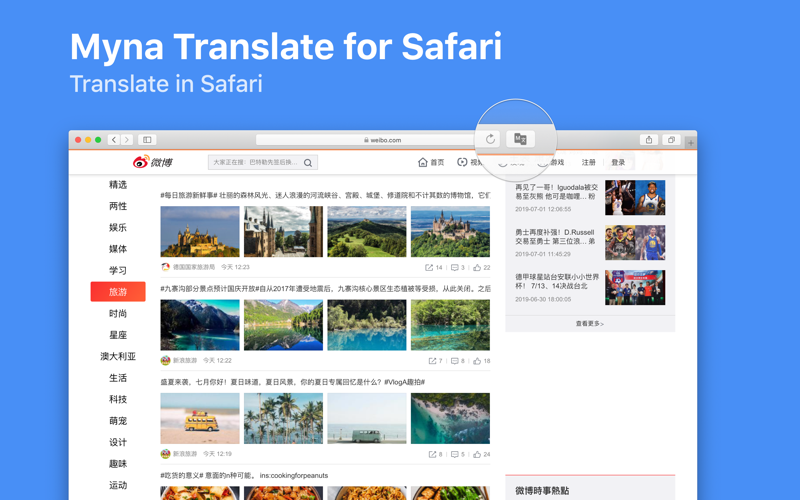
Task: Click the Weibo logo
Action: click(x=153, y=162)
